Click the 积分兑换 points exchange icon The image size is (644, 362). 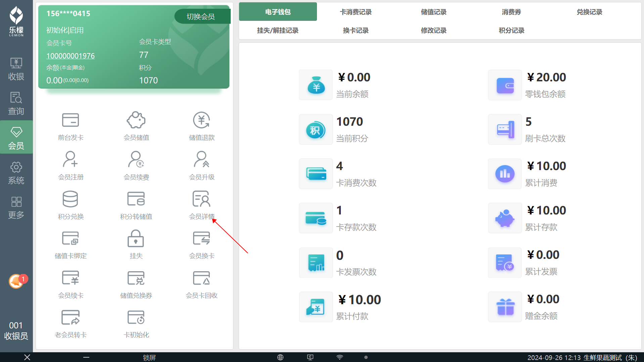pyautogui.click(x=71, y=199)
